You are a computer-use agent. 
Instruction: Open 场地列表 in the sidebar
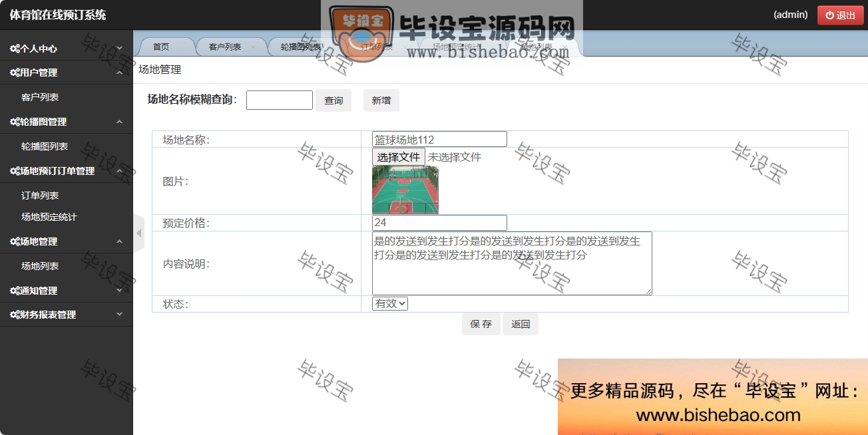click(x=40, y=266)
